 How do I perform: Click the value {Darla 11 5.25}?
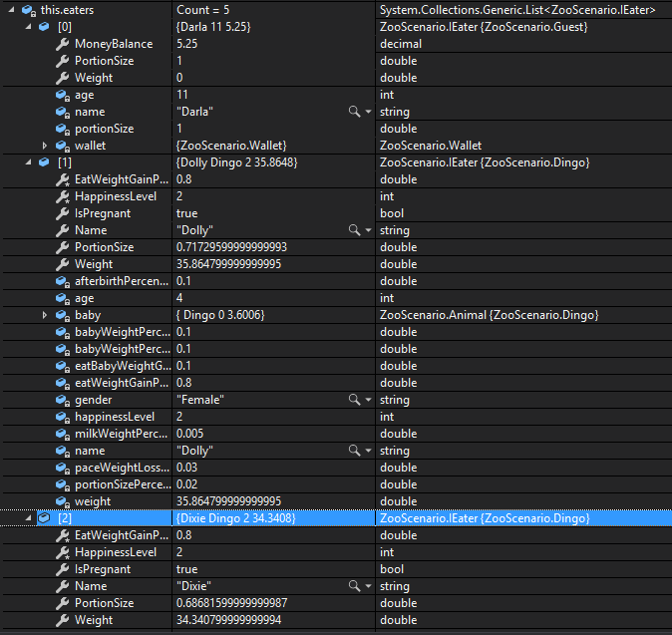pyautogui.click(x=213, y=27)
